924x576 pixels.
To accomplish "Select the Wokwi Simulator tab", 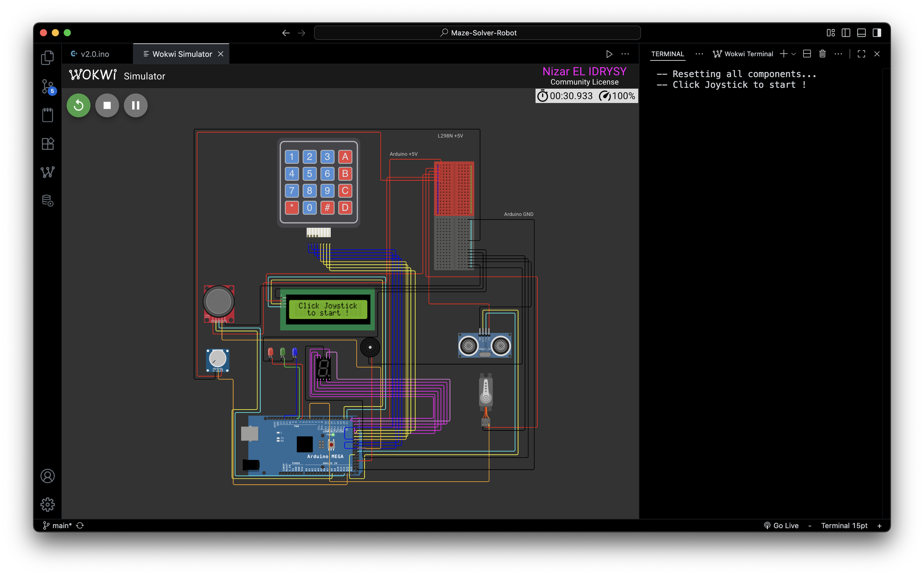I will pyautogui.click(x=182, y=54).
